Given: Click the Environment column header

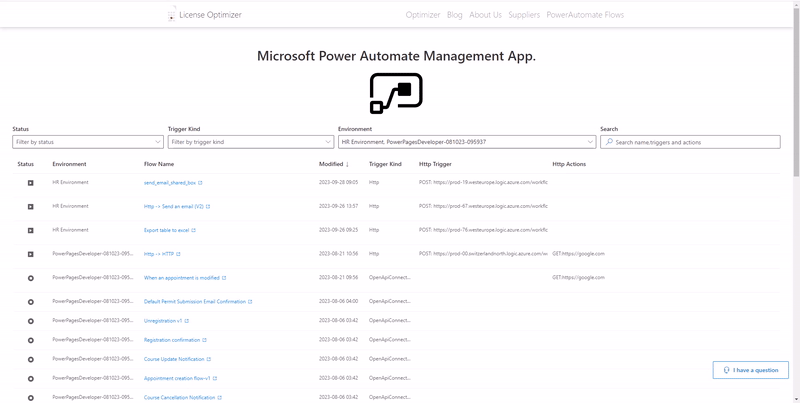Looking at the screenshot, I should [x=69, y=164].
